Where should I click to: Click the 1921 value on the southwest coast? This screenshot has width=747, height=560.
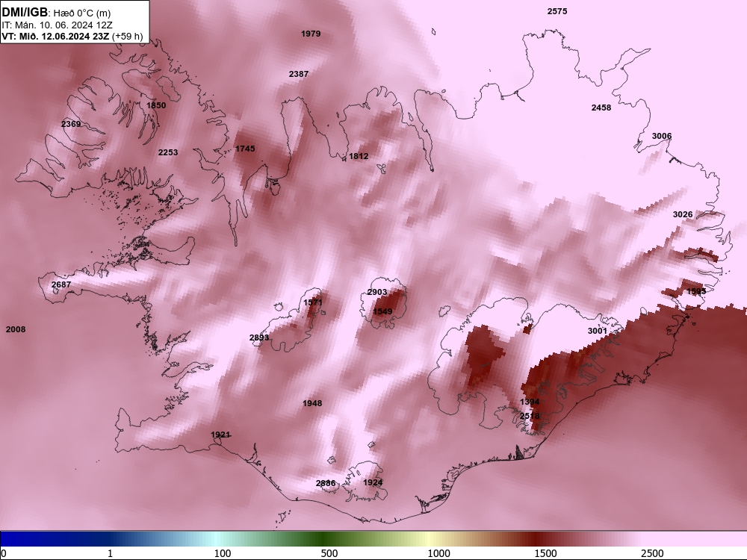click(x=220, y=435)
